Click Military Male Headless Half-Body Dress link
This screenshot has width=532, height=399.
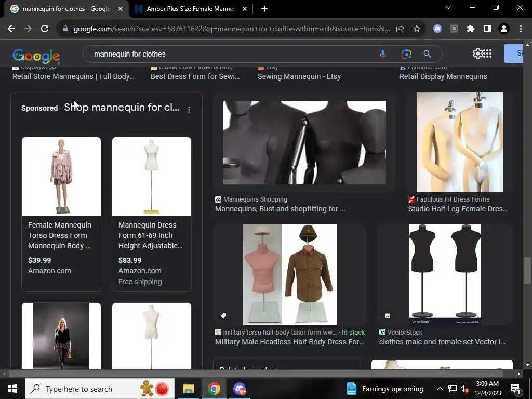[289, 342]
